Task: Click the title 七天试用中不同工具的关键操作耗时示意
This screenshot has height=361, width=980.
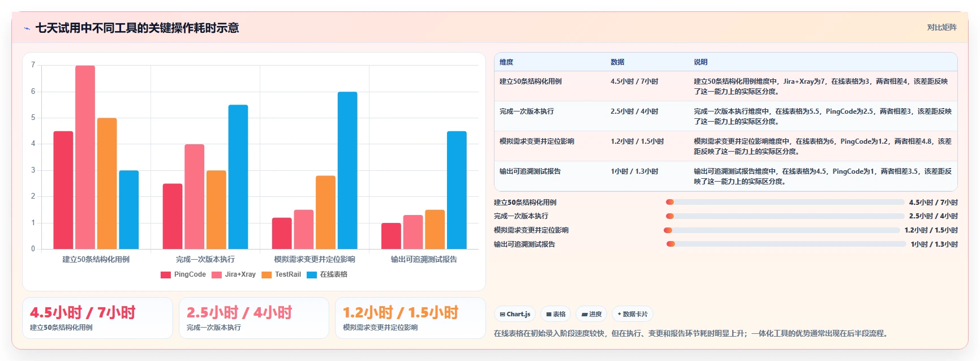Action: tap(137, 28)
